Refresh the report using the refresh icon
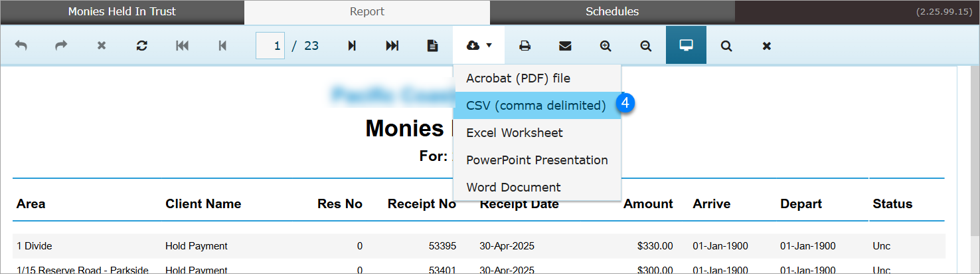This screenshot has height=274, width=980. [141, 46]
